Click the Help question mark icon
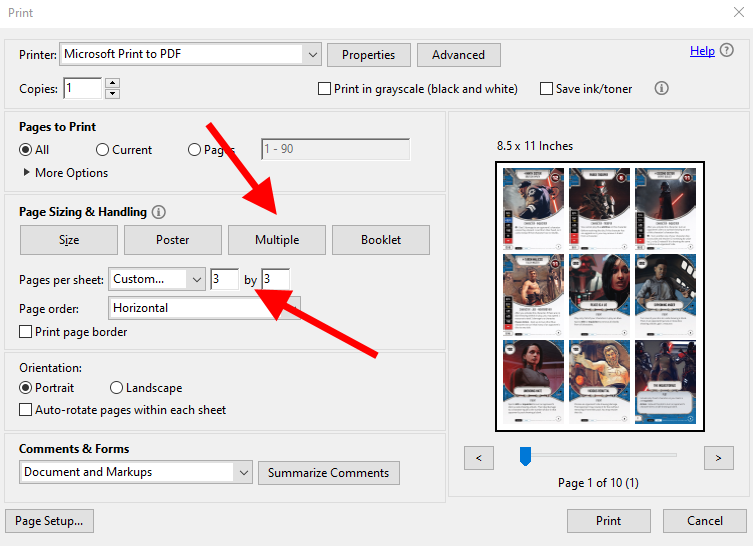This screenshot has height=546, width=753. pyautogui.click(x=727, y=50)
